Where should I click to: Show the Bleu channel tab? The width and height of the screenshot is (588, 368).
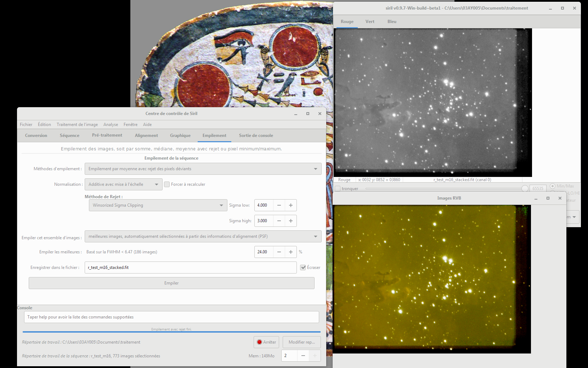pyautogui.click(x=392, y=22)
